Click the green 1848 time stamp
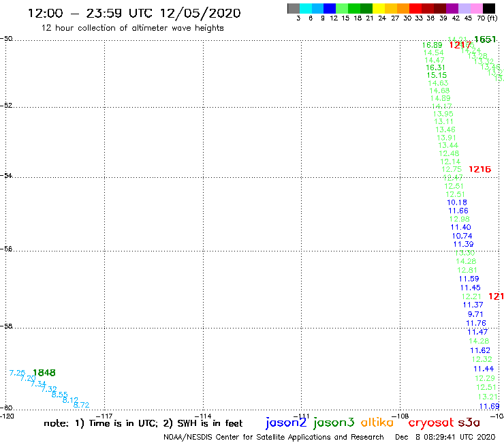 tap(44, 373)
